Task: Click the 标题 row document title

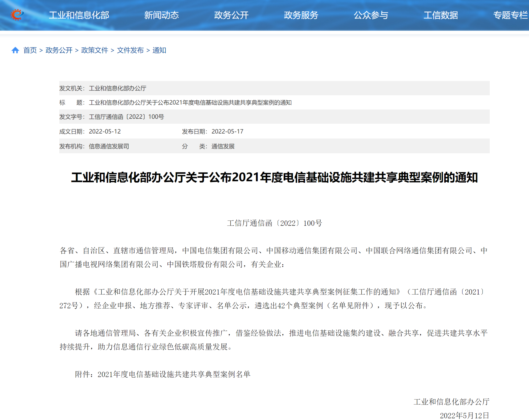Action: coord(190,102)
